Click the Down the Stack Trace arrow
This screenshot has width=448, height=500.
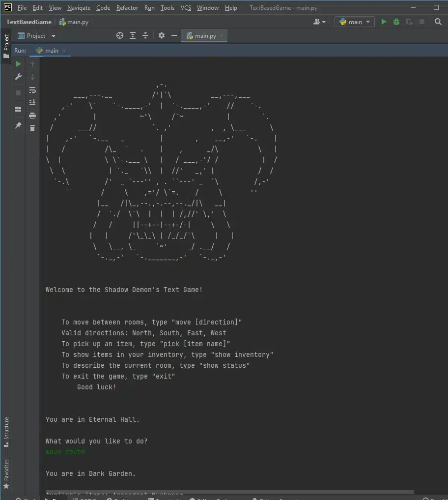pyautogui.click(x=32, y=77)
